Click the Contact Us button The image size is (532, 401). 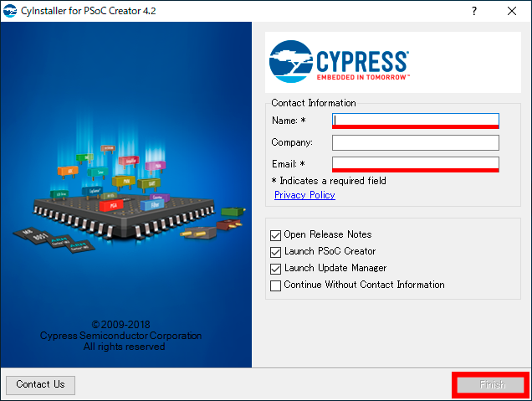point(40,385)
